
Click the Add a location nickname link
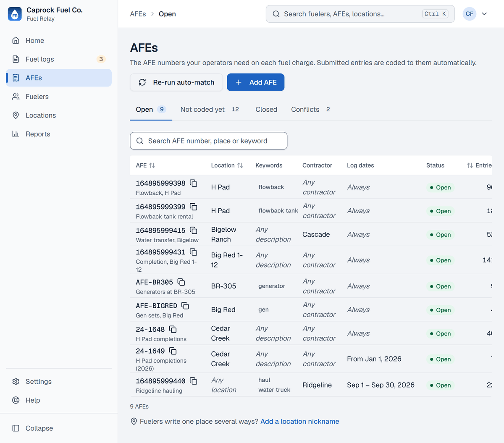pos(300,421)
